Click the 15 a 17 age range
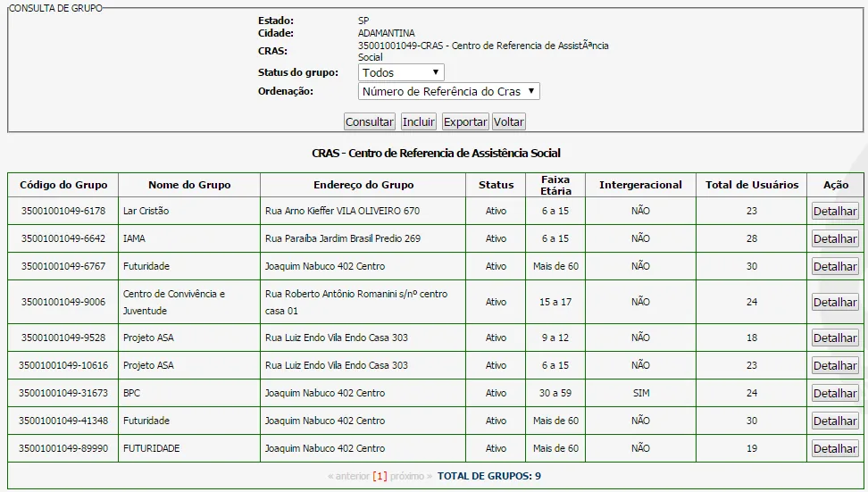 tap(555, 302)
